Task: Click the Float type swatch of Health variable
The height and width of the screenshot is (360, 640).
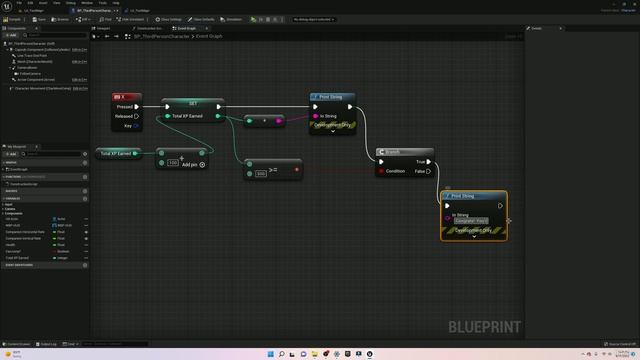Action: pyautogui.click(x=54, y=245)
